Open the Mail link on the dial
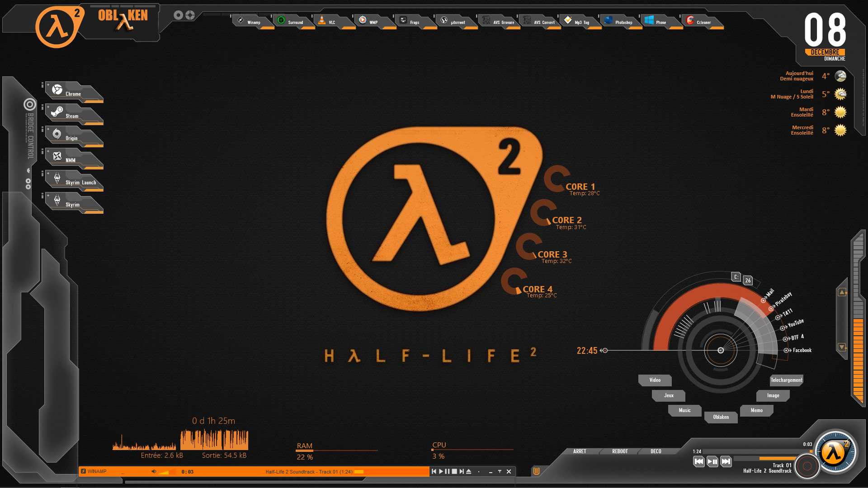Image resolution: width=868 pixels, height=488 pixels. [x=768, y=296]
